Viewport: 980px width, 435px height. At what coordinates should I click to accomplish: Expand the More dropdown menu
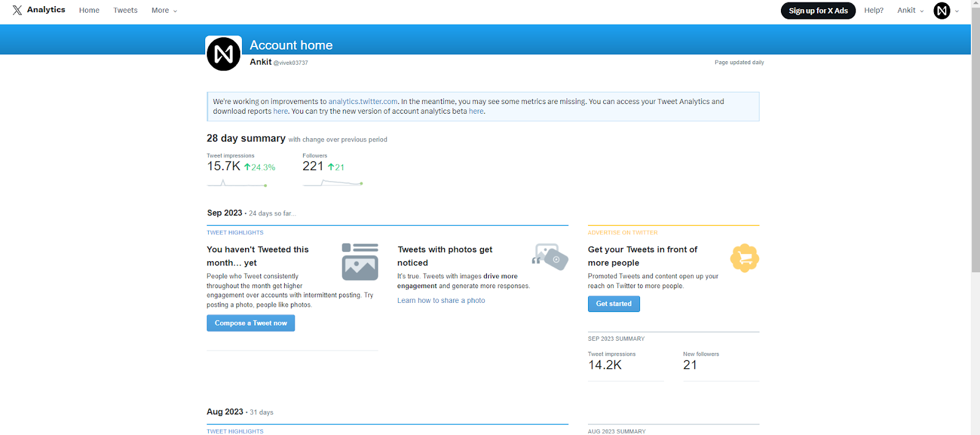tap(164, 10)
